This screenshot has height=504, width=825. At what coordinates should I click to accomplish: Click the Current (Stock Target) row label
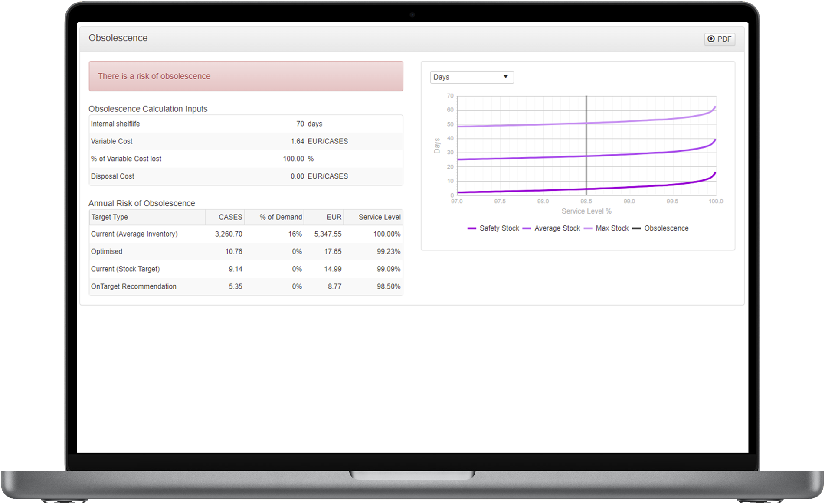pyautogui.click(x=125, y=269)
